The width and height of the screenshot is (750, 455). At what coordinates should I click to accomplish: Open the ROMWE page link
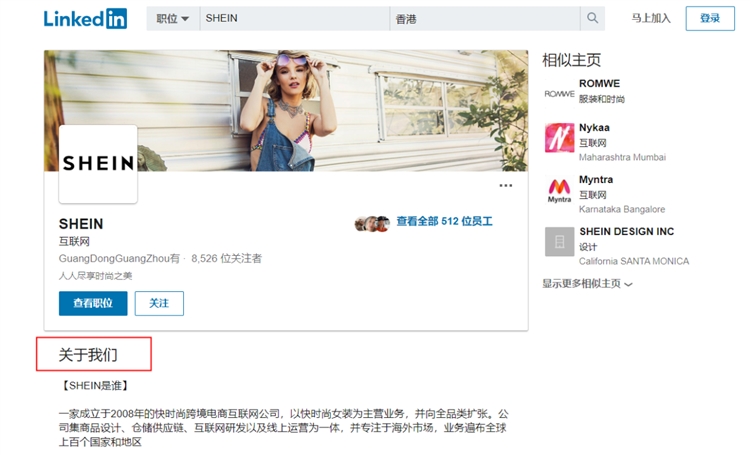click(x=599, y=83)
